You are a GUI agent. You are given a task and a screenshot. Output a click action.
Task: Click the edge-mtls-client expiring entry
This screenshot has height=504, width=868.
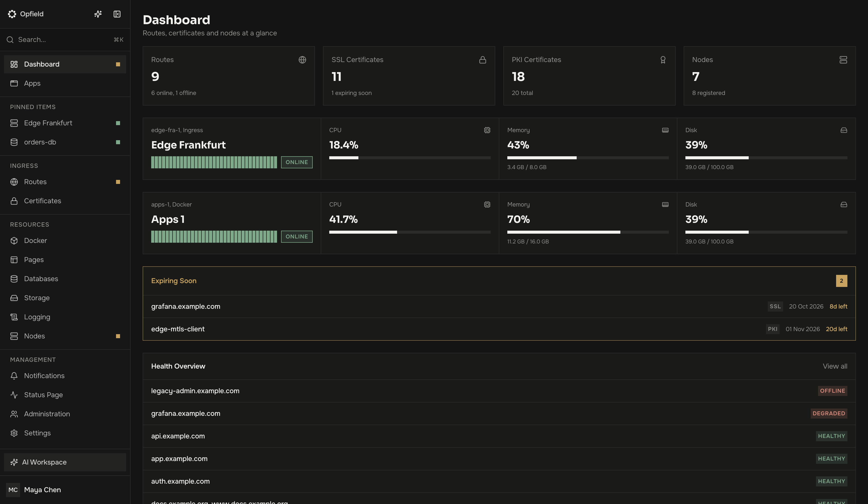(x=499, y=329)
